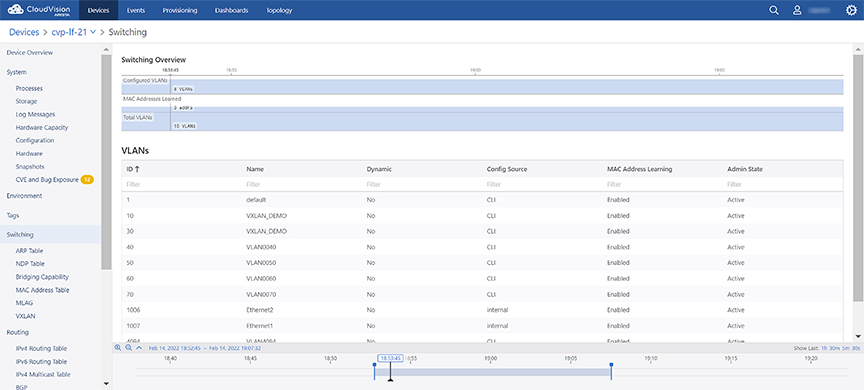864x390 pixels.
Task: Click the sidebar scroll-down arrow
Action: coord(106,384)
